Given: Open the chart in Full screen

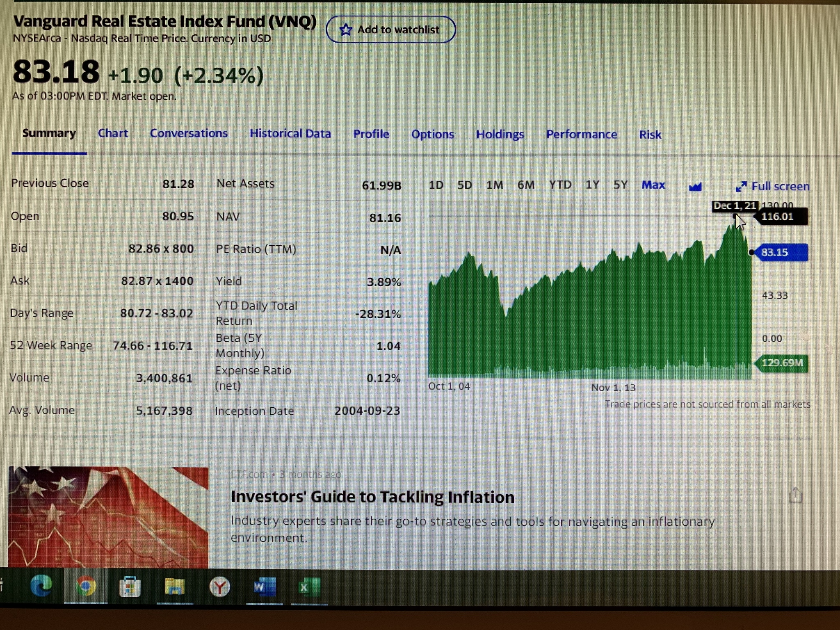Looking at the screenshot, I should point(773,187).
